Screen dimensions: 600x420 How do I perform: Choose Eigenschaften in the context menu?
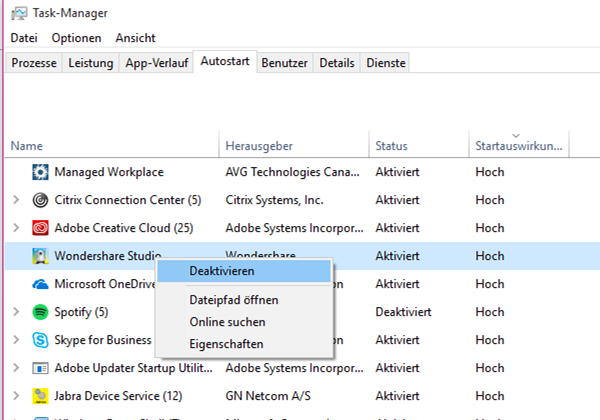point(244,344)
